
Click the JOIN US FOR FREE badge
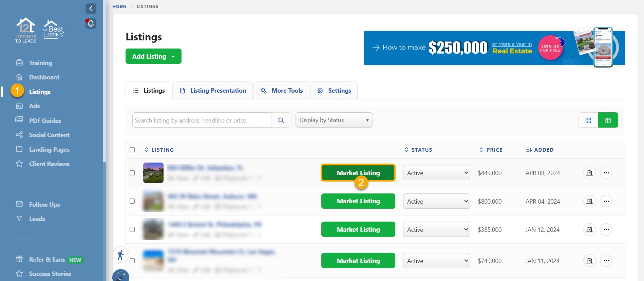point(550,48)
